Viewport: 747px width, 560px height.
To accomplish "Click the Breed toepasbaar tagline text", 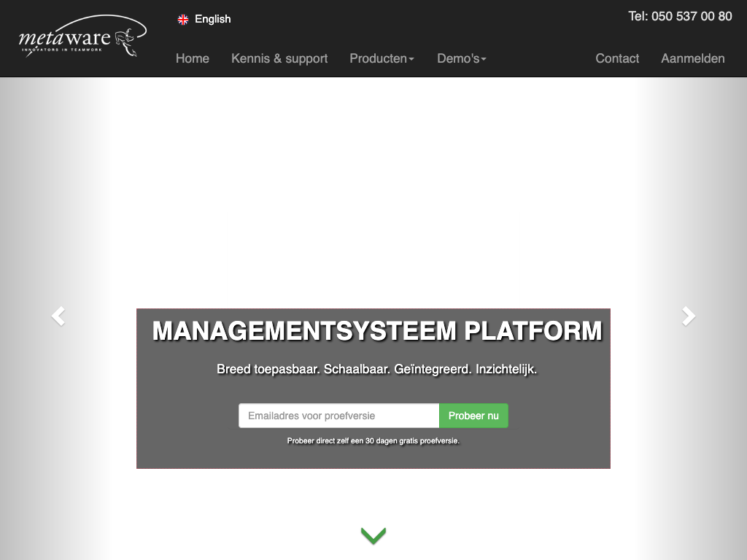I will [x=376, y=370].
